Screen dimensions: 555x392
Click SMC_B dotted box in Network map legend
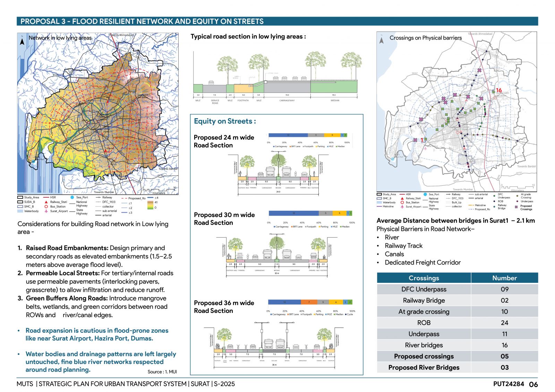[20, 207]
